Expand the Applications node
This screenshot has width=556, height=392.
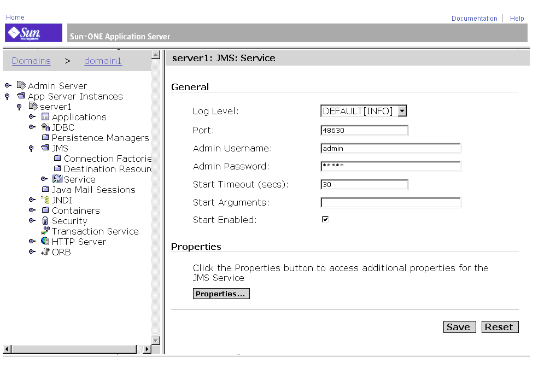pyautogui.click(x=32, y=116)
